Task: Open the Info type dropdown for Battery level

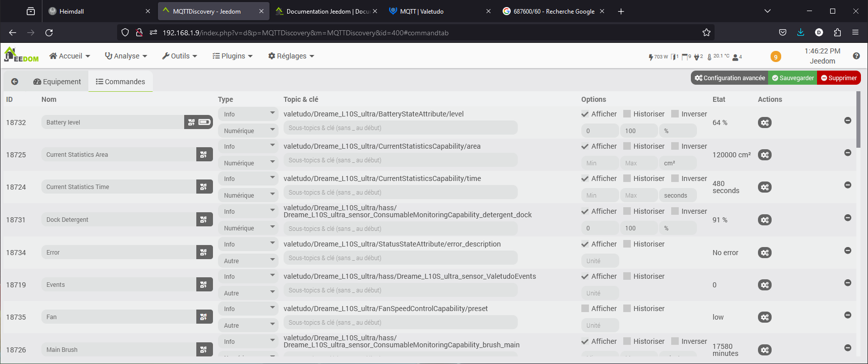Action: [x=248, y=114]
